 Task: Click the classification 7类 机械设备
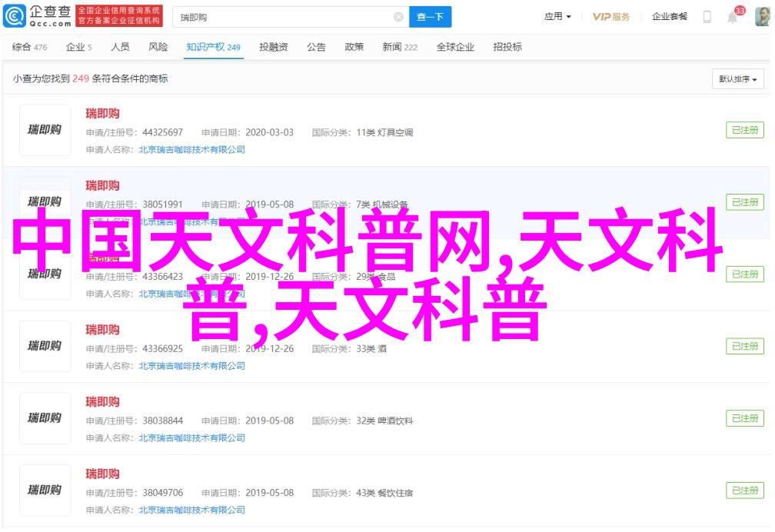pyautogui.click(x=382, y=204)
